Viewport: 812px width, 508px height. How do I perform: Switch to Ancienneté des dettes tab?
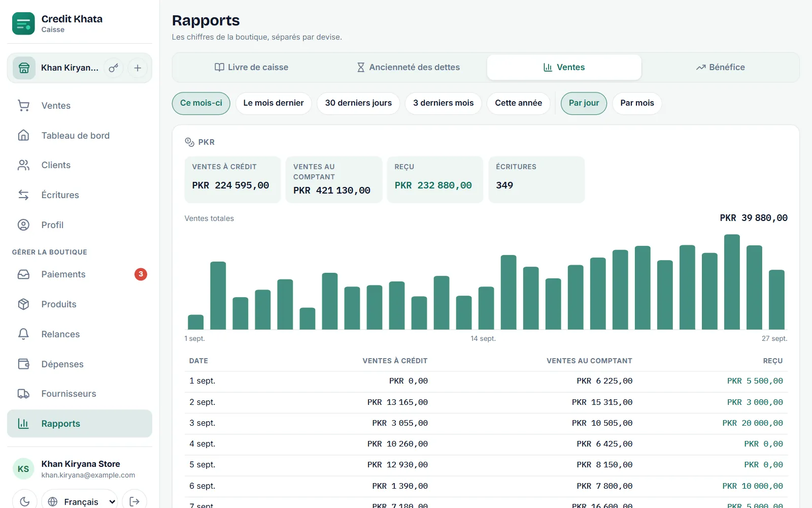click(x=408, y=67)
